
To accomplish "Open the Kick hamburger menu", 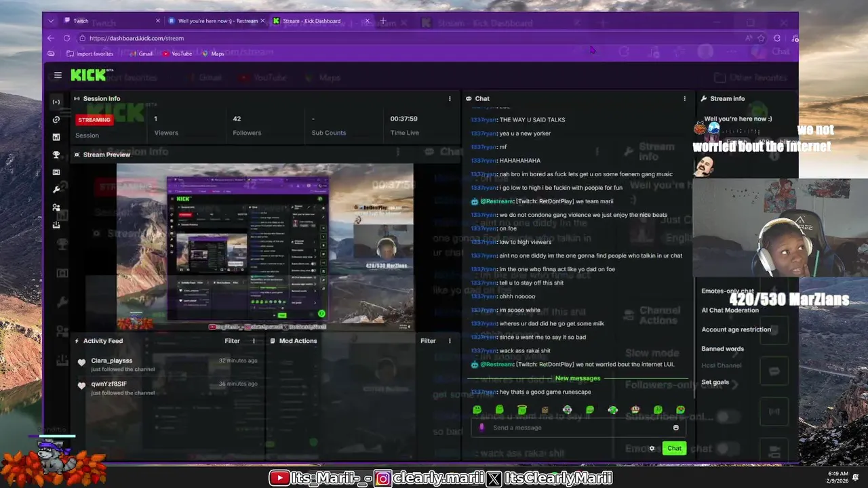I will coord(58,75).
